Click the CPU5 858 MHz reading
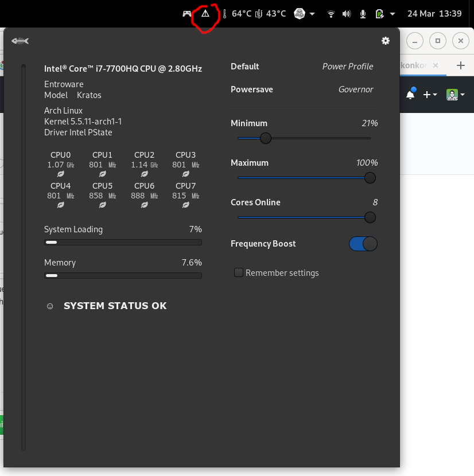Viewport: 474px width, 476px height. [102, 196]
